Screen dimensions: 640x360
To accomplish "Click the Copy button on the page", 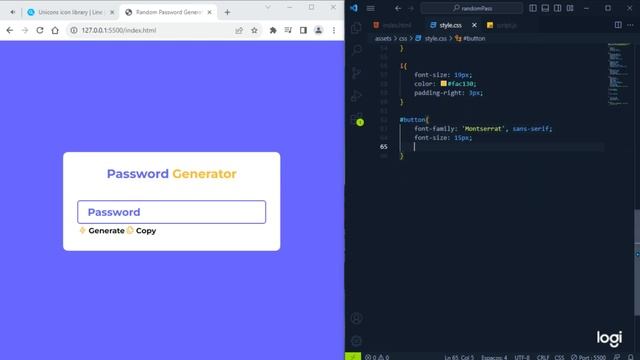I will pos(141,231).
